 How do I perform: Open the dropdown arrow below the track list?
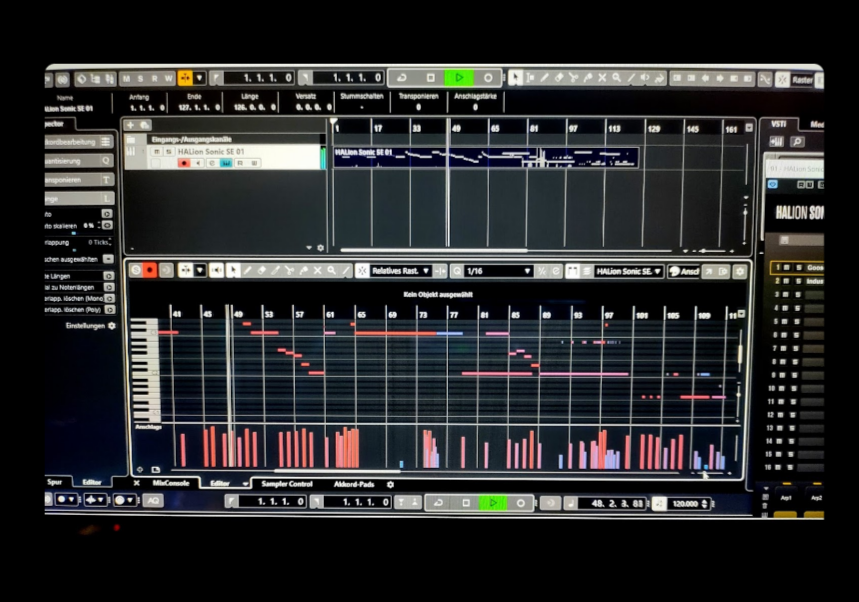click(x=309, y=248)
